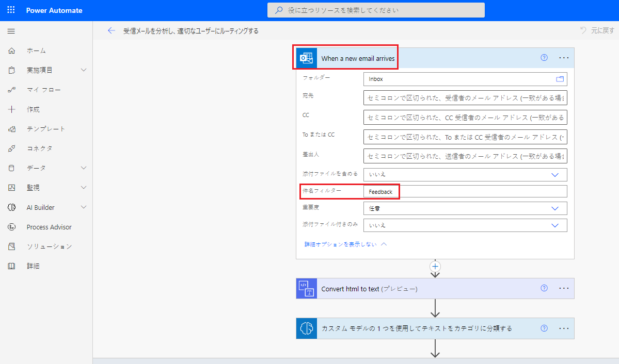Viewport: 619px width, 364px height.
Task: Open help for text classification action
Action: point(544,328)
